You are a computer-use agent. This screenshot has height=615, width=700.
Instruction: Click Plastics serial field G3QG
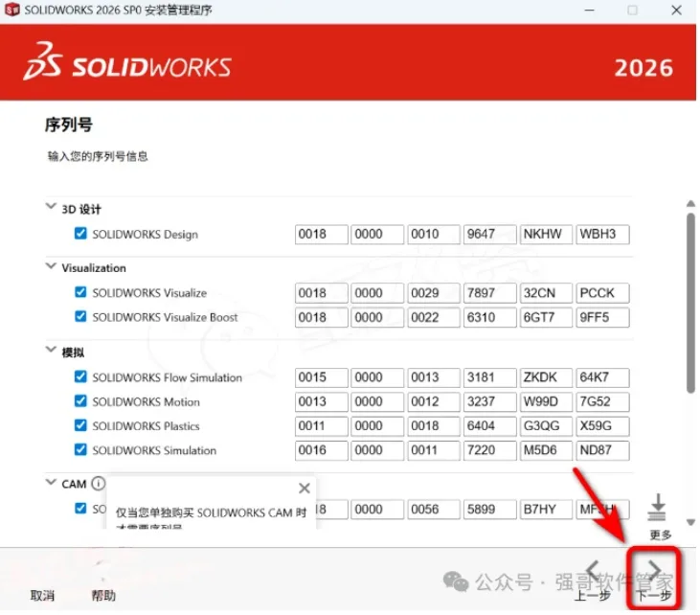(546, 425)
